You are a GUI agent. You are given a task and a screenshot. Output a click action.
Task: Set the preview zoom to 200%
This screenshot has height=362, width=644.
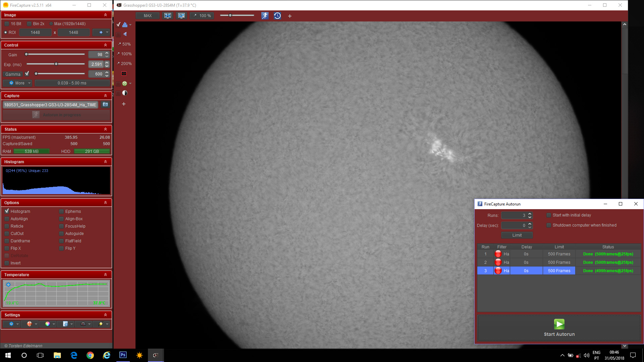[x=124, y=64]
